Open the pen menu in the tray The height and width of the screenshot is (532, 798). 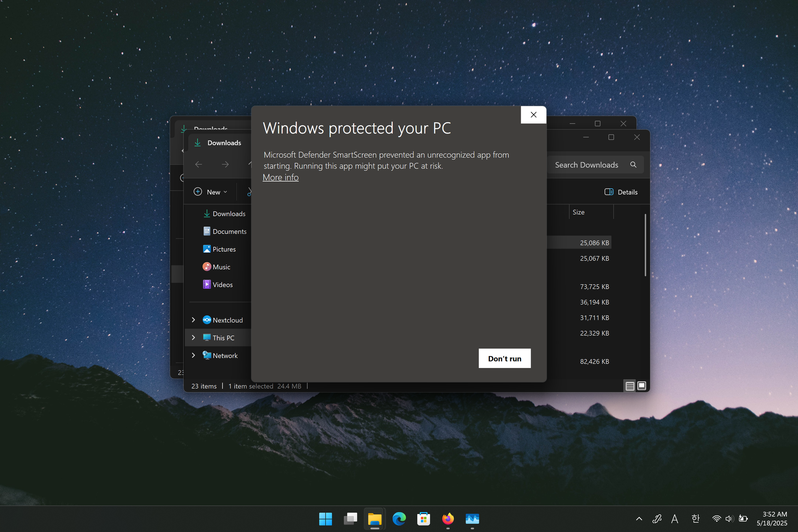[x=657, y=519]
